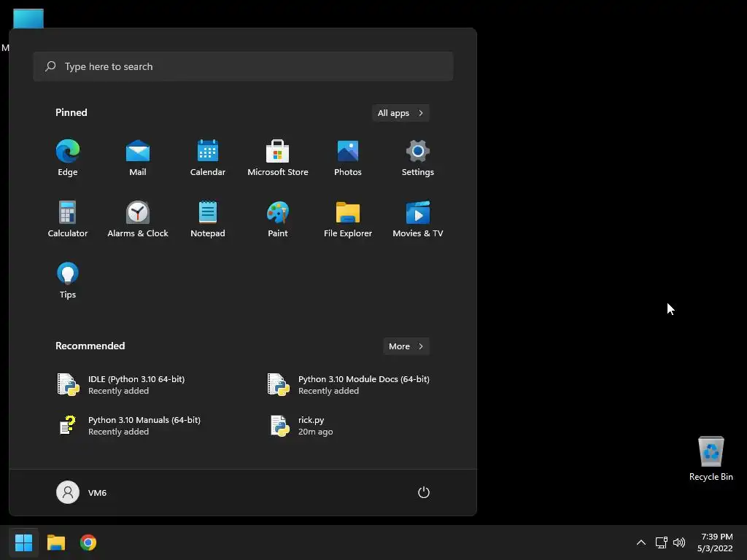747x560 pixels.
Task: Click the Windows Start button on taskbar
Action: tap(23, 542)
